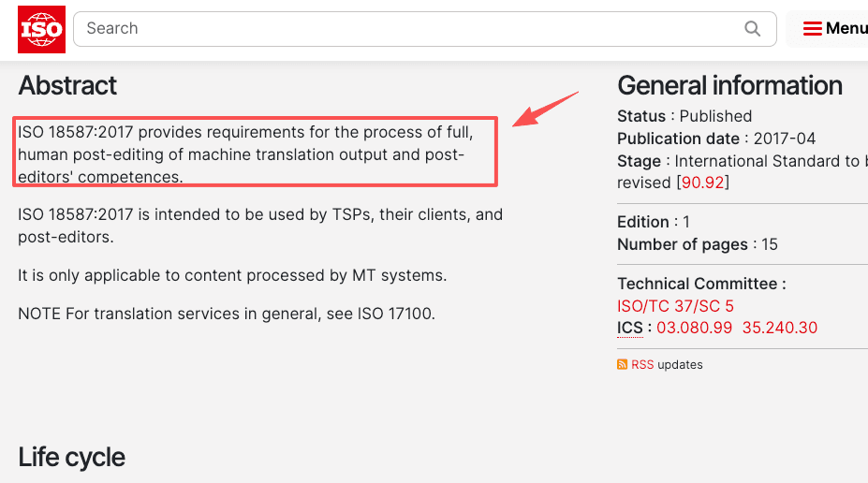Click the 'Publication date : 2017-04' text

[x=716, y=139]
